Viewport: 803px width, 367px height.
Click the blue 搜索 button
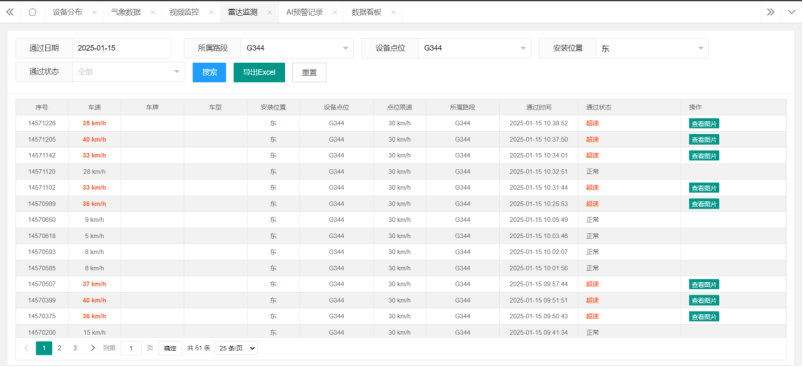click(x=209, y=72)
